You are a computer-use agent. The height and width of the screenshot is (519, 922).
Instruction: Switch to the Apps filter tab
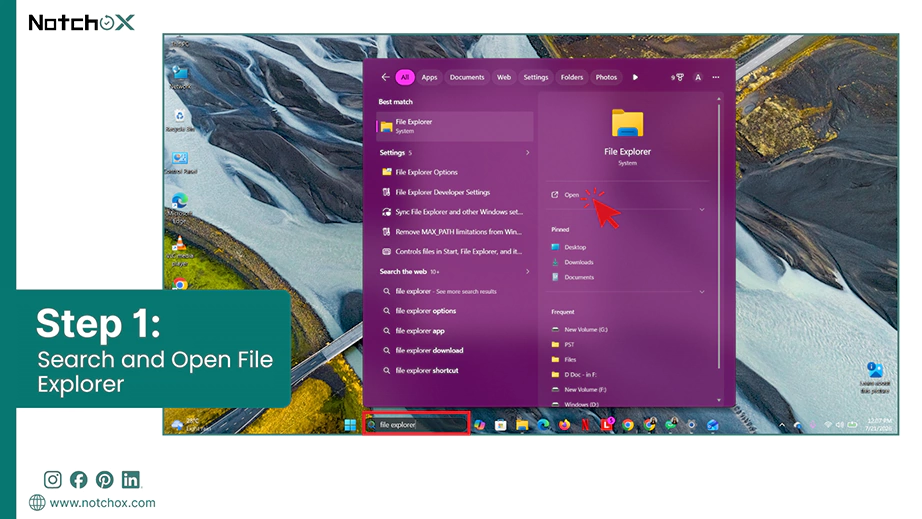[429, 77]
